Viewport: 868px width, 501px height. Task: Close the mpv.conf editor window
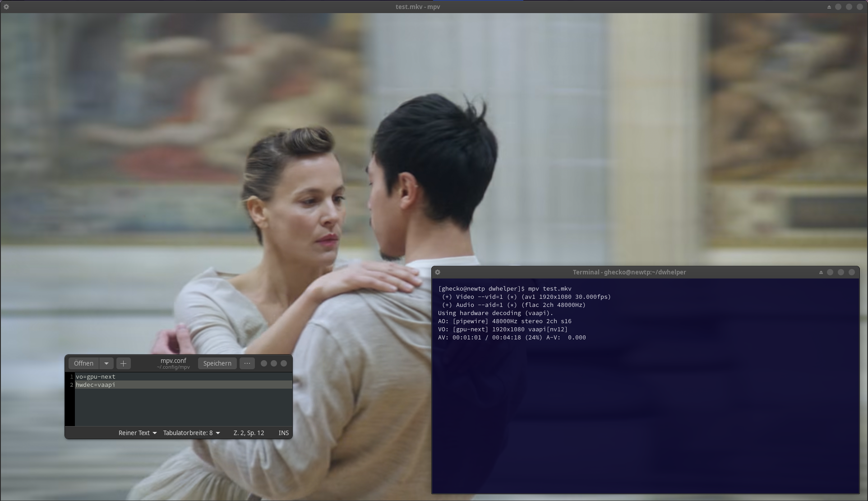click(284, 363)
